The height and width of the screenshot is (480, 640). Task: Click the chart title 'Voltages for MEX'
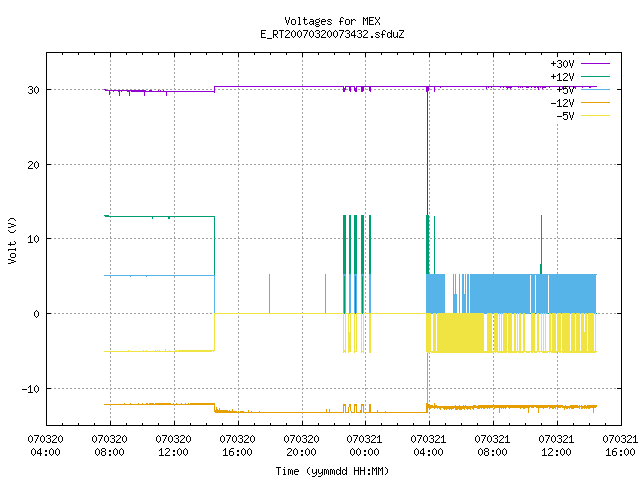tap(332, 21)
